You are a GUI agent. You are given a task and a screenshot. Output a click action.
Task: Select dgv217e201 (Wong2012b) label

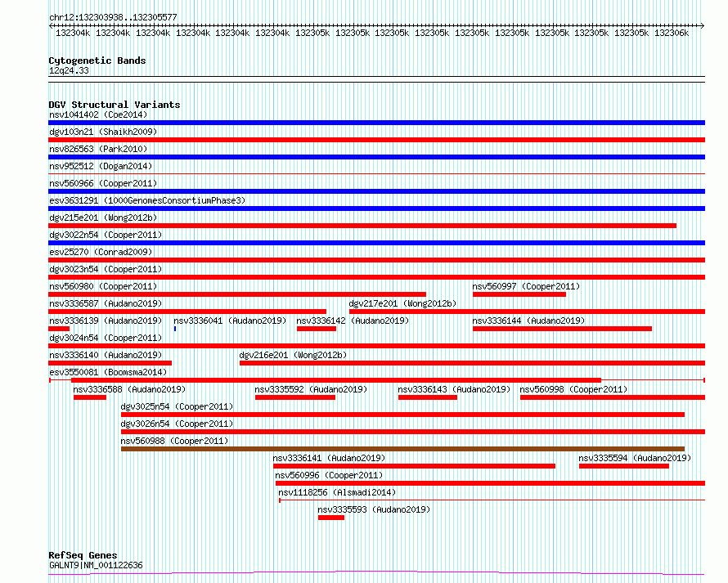pos(402,303)
